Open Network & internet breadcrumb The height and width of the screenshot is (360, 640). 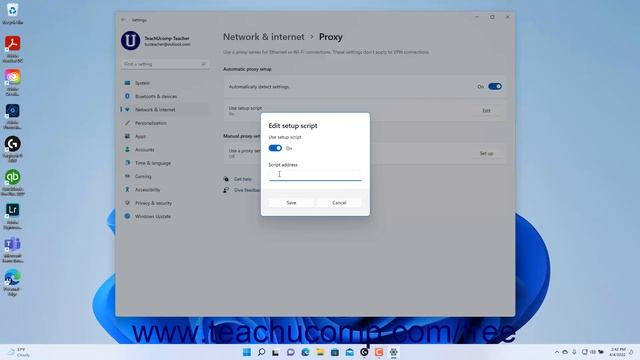263,37
